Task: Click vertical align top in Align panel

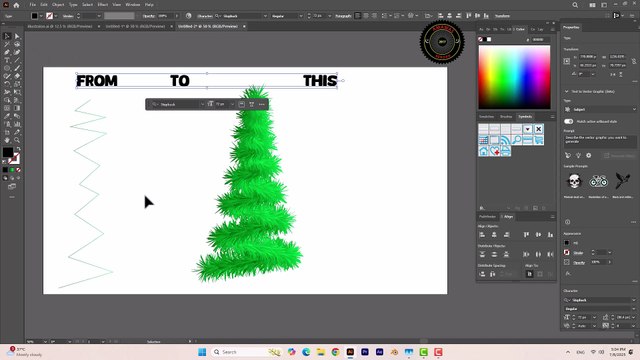Action: [526, 235]
